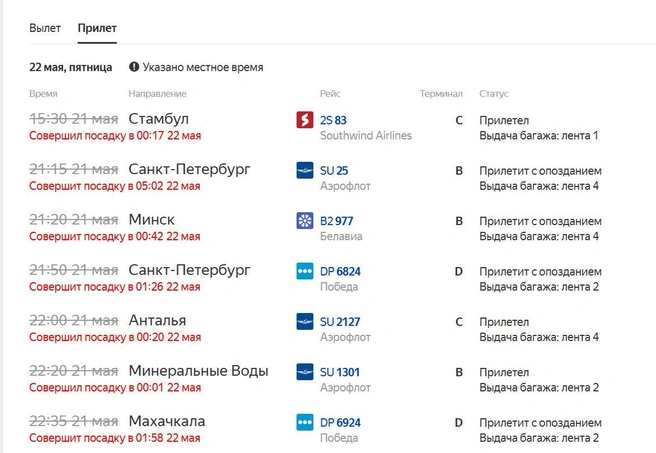Image resolution: width=656 pixels, height=453 pixels.
Task: Click the Махачкала destination name
Action: click(167, 421)
